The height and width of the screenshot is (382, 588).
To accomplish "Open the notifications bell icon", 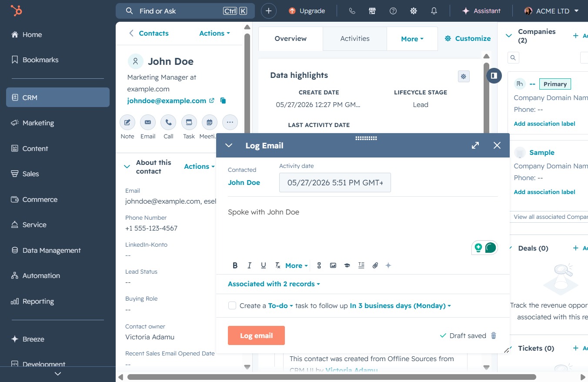I will [x=434, y=11].
